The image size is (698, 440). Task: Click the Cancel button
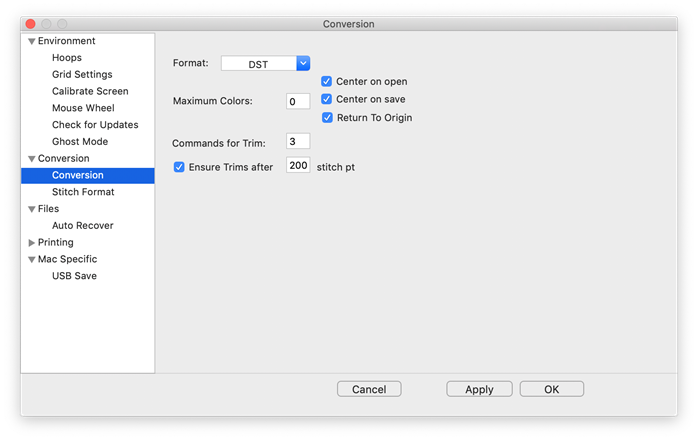369,389
